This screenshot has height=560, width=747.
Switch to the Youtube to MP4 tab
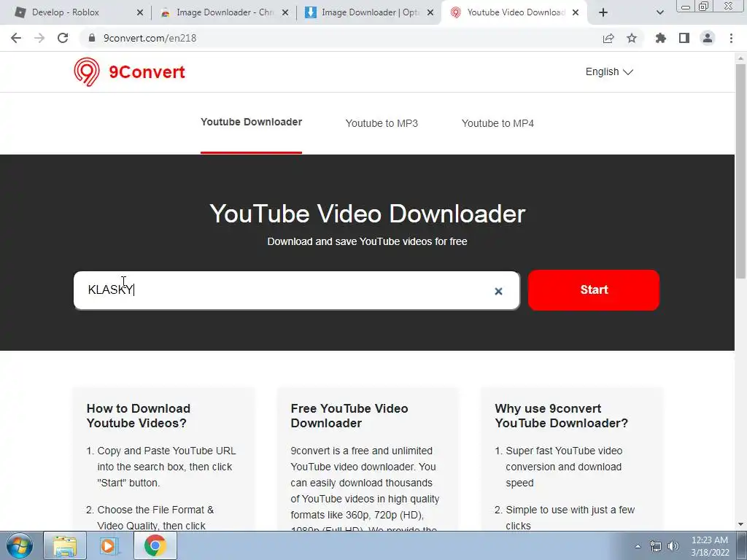(498, 123)
